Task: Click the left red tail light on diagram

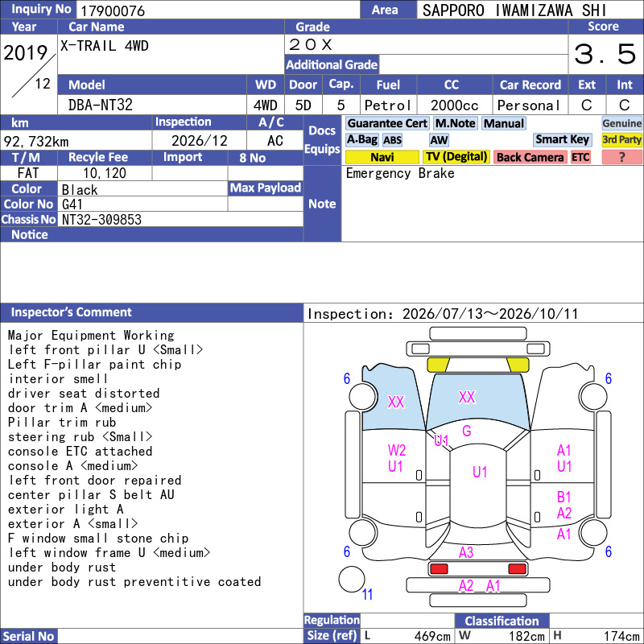Action: pyautogui.click(x=439, y=569)
